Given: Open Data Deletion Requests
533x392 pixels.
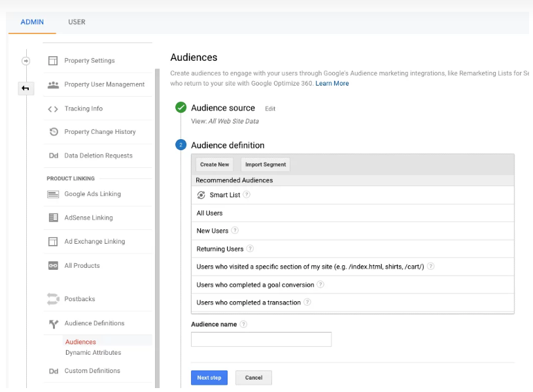Looking at the screenshot, I should [98, 155].
